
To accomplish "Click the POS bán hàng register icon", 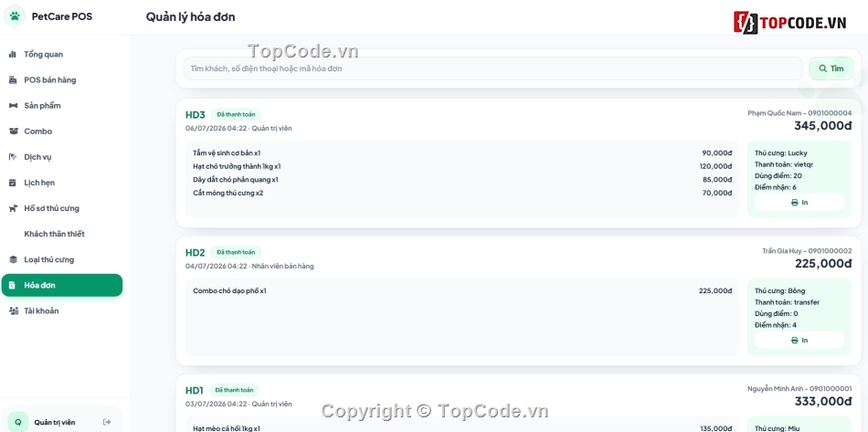I will tap(13, 80).
